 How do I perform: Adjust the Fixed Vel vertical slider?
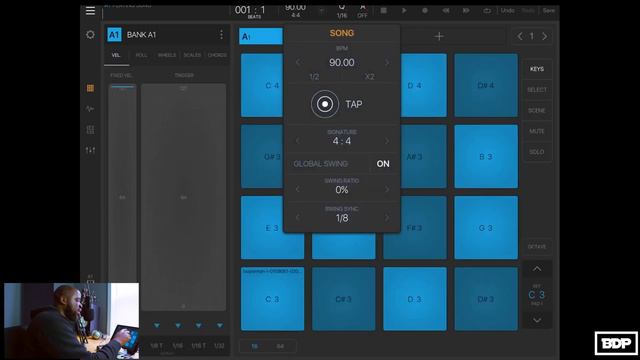point(122,197)
